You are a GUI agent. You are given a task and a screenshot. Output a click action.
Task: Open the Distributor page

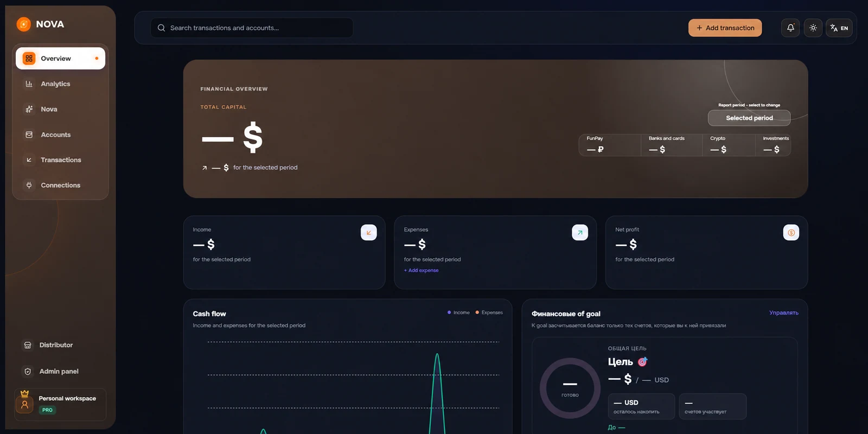coord(60,345)
